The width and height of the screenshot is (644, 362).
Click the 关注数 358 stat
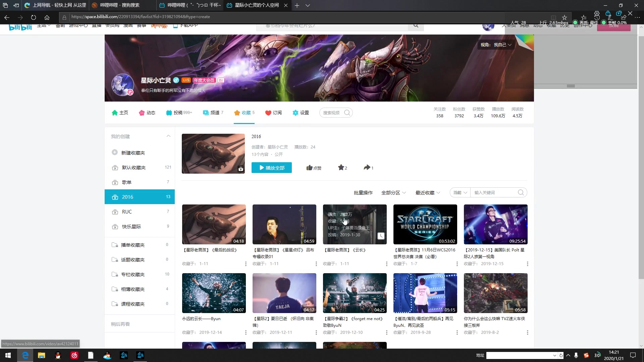coord(439,113)
